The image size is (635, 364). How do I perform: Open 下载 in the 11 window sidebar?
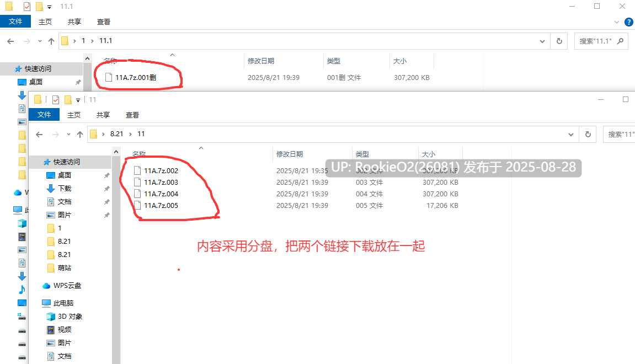65,188
